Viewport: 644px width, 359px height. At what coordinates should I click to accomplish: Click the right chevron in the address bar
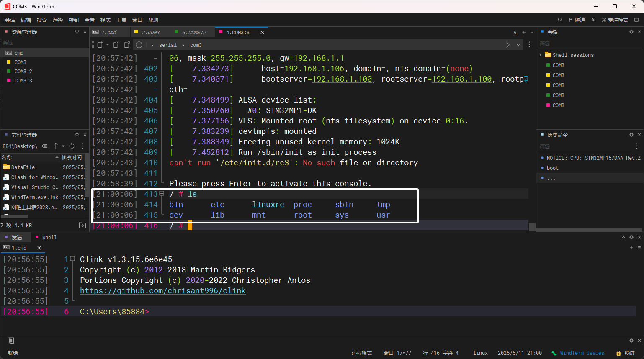click(508, 45)
